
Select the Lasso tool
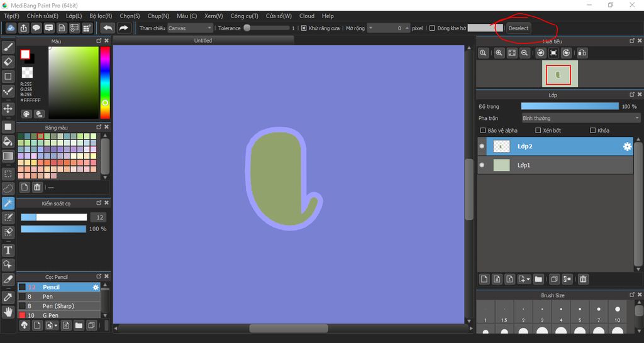[x=8, y=188]
